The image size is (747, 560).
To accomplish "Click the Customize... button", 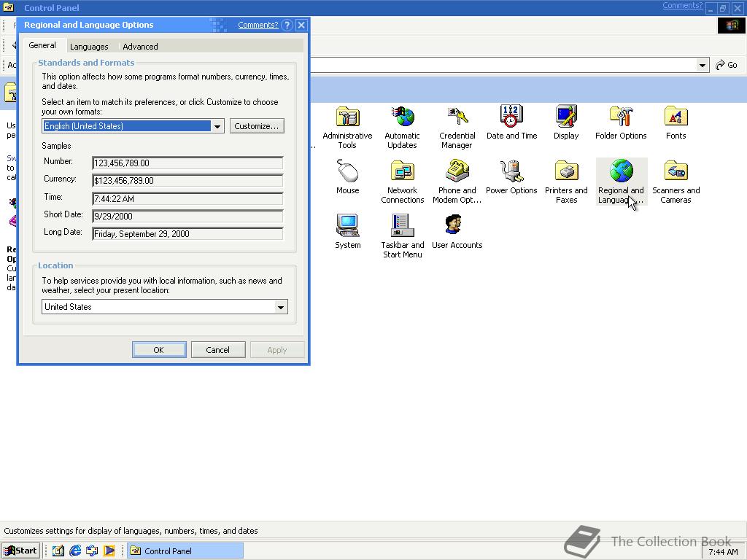I will point(257,126).
